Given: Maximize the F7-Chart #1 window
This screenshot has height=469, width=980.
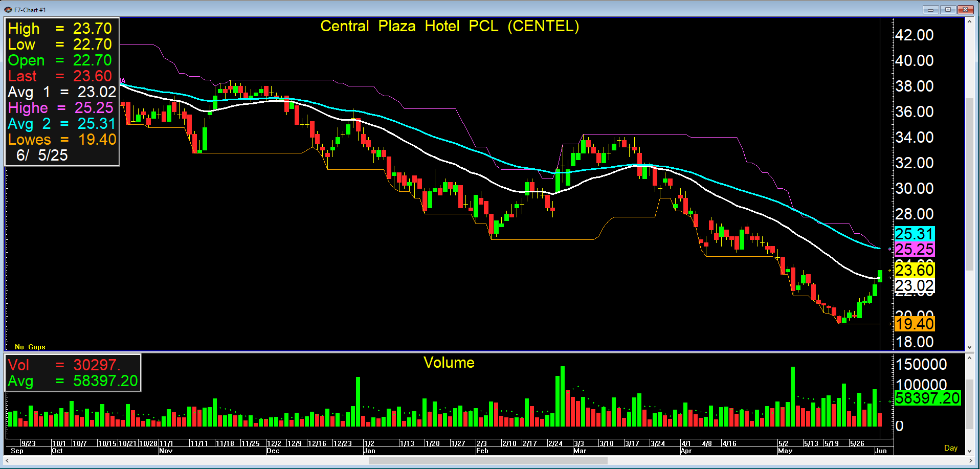Looking at the screenshot, I should (948, 10).
